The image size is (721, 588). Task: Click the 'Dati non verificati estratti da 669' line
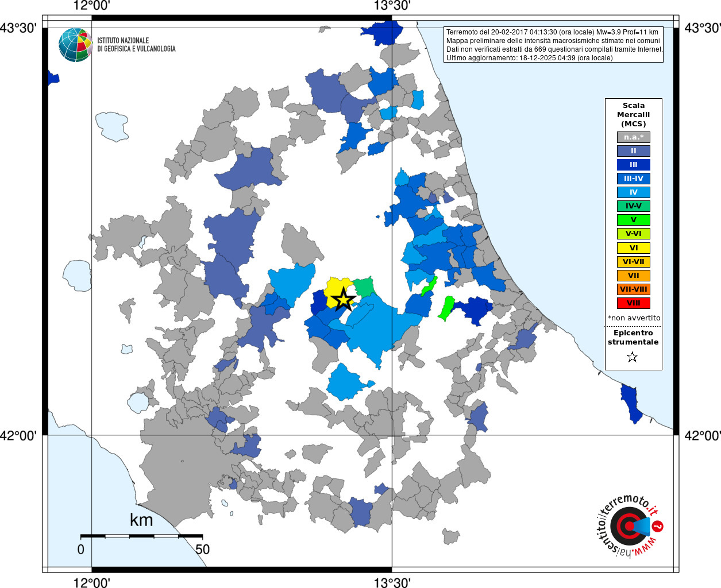click(x=554, y=49)
